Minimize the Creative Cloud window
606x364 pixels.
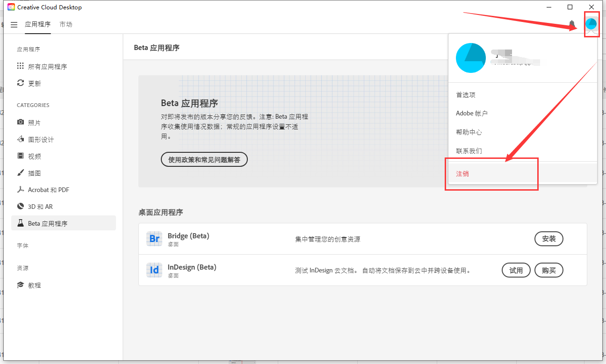tap(548, 7)
